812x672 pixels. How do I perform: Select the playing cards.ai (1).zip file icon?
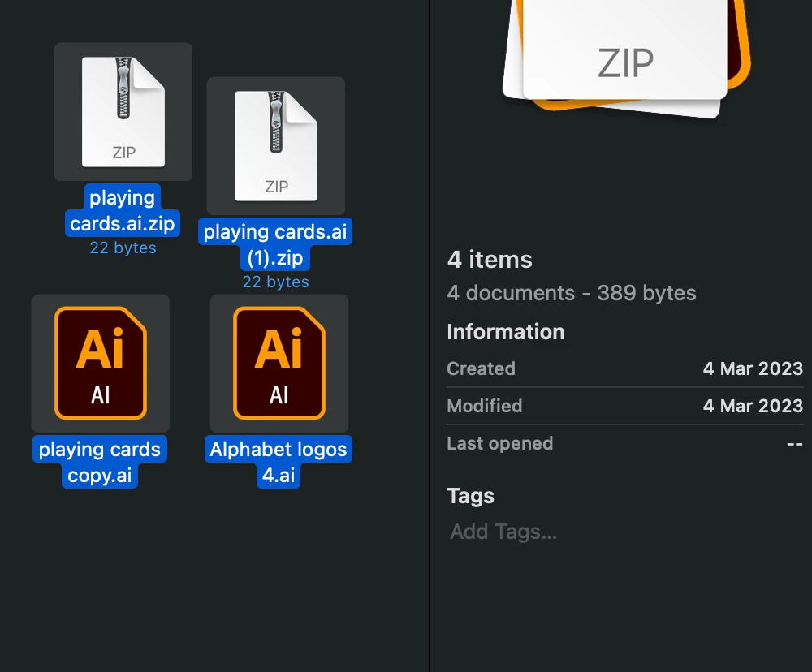coord(276,146)
